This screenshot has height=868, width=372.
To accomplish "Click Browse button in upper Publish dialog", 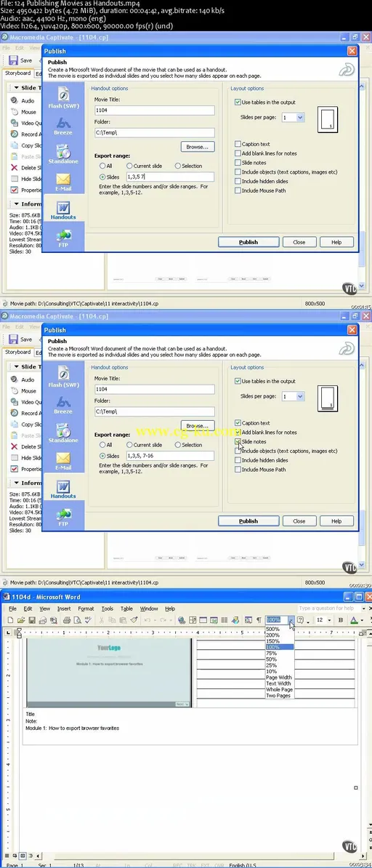I will point(198,147).
